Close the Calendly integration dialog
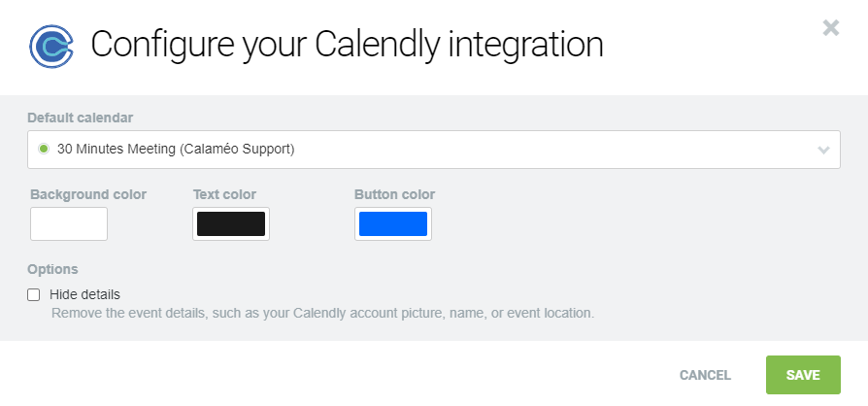The image size is (868, 406). coord(830,28)
